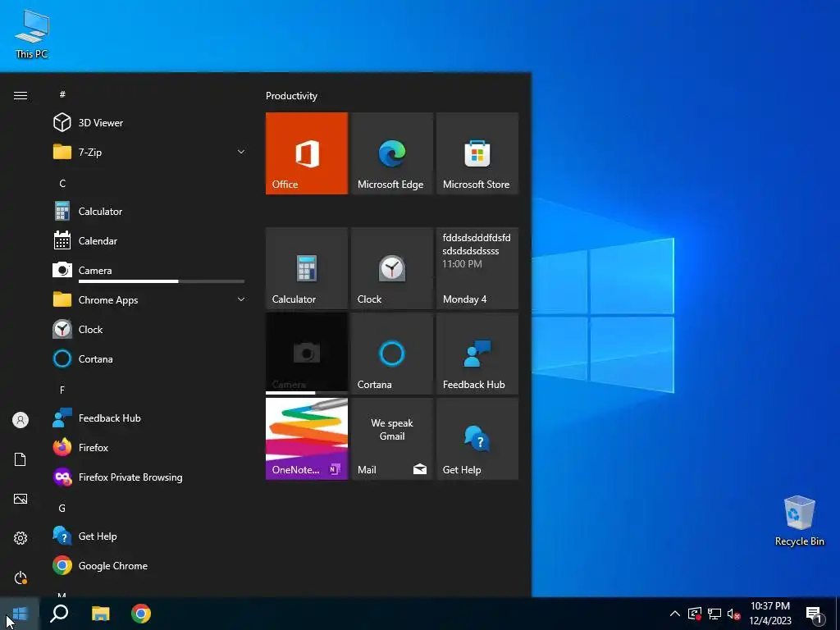Screen dimensions: 840x630
Task: Open File Explorer from the taskbar
Action: [x=100, y=614]
